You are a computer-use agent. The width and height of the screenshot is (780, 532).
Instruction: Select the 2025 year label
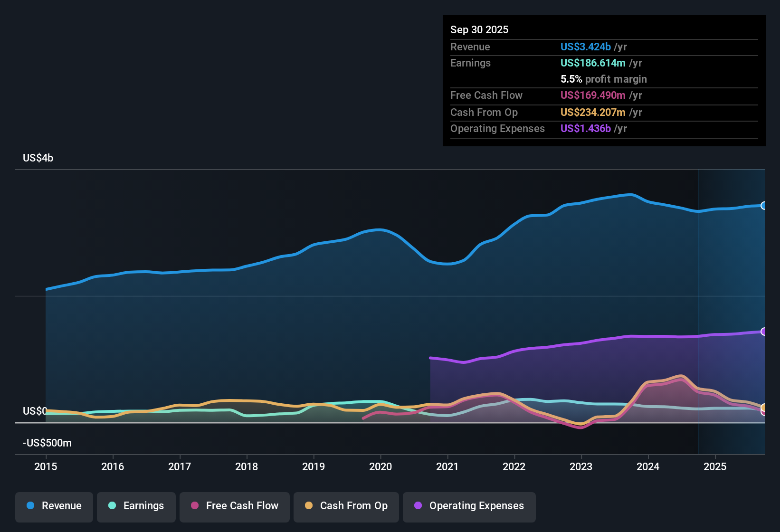coord(715,467)
